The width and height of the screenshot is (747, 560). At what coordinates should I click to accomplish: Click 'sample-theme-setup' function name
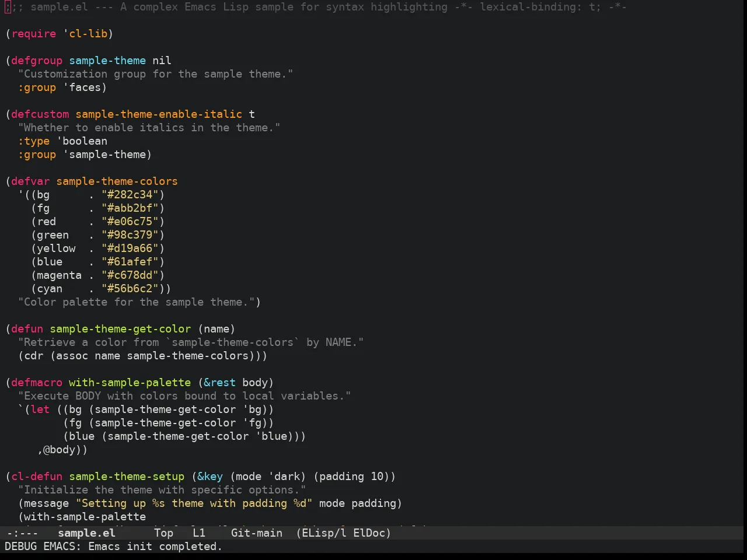click(127, 477)
